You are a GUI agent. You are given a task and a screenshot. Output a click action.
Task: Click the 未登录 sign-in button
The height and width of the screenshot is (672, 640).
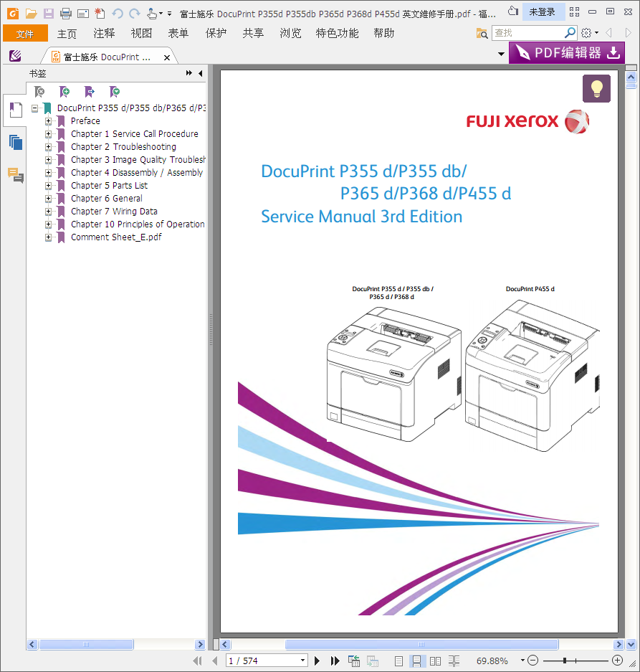point(542,12)
